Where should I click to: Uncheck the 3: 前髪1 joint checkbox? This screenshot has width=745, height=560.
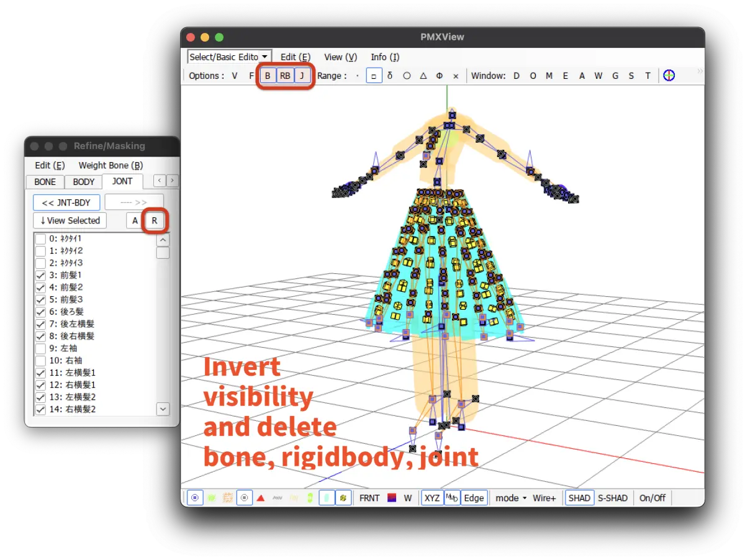point(40,275)
